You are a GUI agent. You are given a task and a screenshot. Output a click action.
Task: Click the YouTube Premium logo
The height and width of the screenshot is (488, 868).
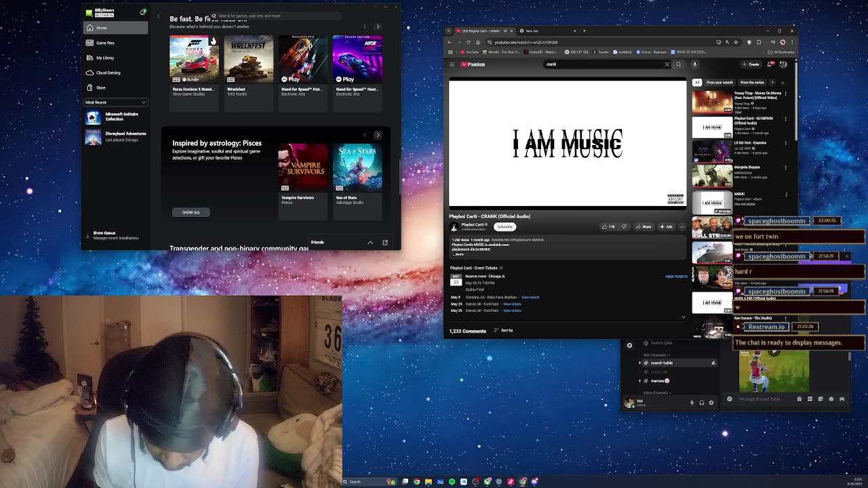point(473,64)
